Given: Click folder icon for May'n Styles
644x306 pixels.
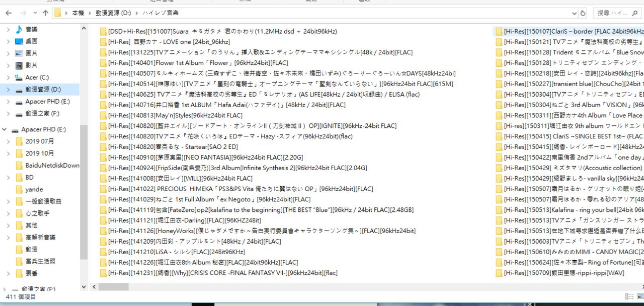Looking at the screenshot, I should click(103, 115).
